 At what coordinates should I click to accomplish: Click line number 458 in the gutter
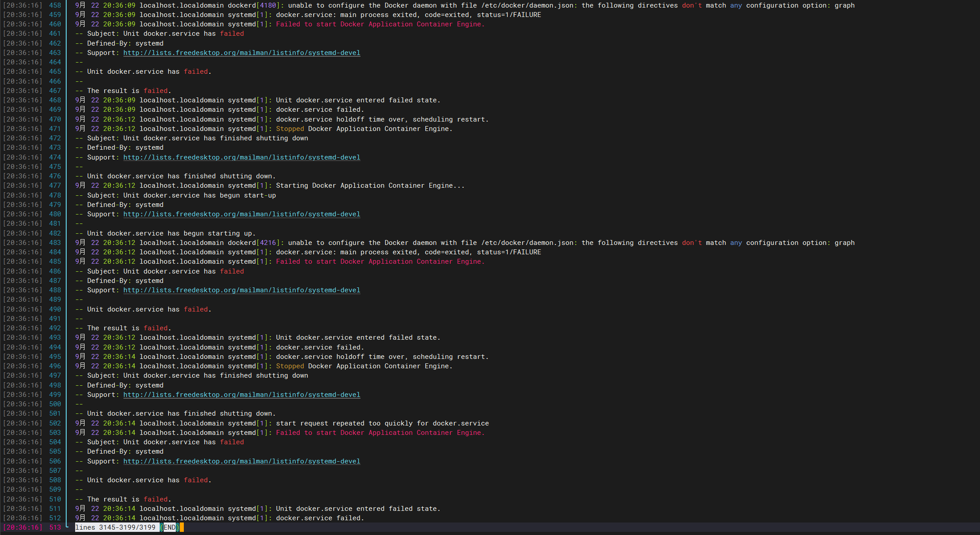55,5
